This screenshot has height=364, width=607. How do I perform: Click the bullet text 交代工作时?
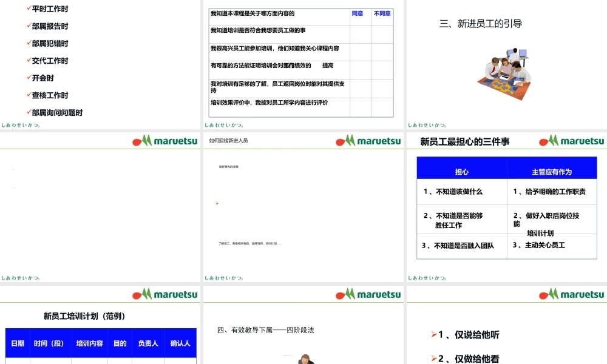tap(50, 61)
